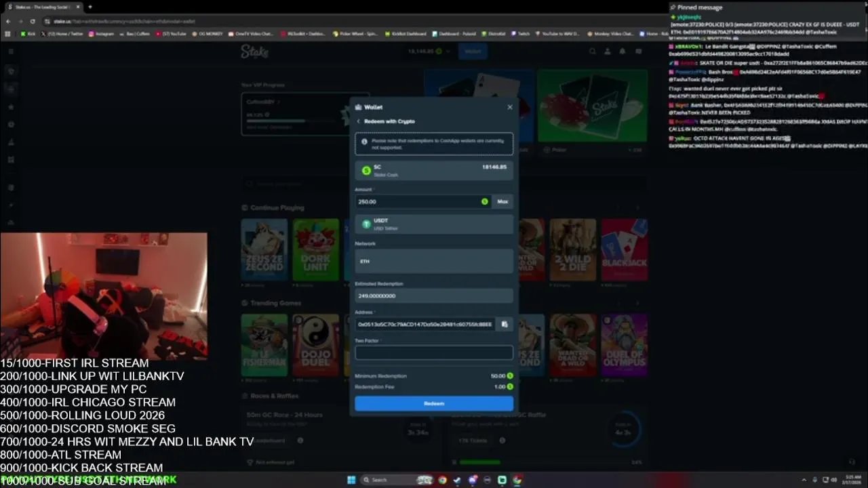The image size is (868, 488).
Task: Open the Instagram bookmark
Action: 101,33
